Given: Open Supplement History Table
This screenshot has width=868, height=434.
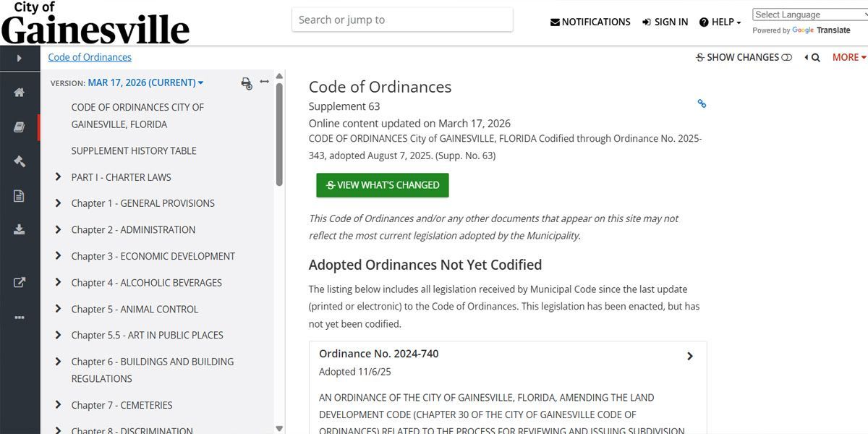Looking at the screenshot, I should [x=134, y=150].
